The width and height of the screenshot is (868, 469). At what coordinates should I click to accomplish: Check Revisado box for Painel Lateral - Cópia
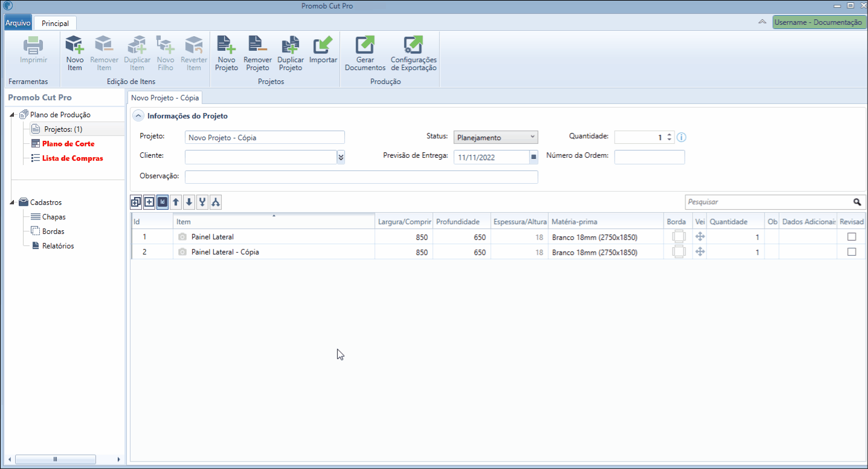point(852,252)
